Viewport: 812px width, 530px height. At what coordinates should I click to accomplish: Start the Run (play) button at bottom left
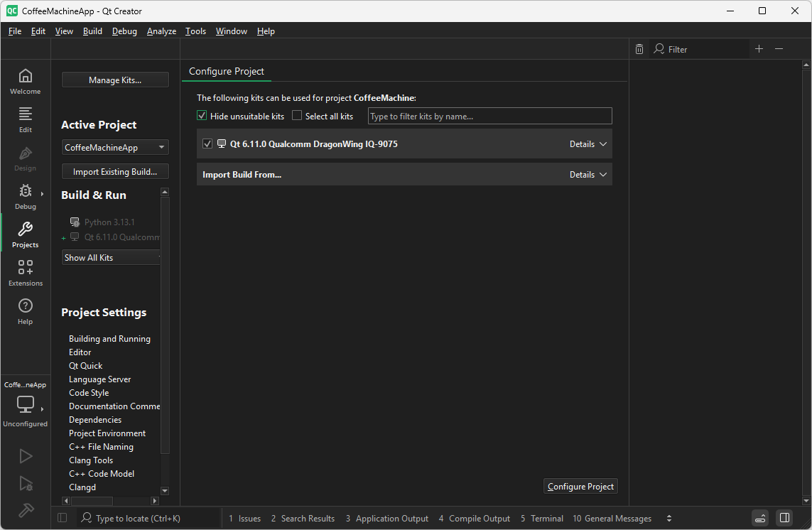click(25, 455)
